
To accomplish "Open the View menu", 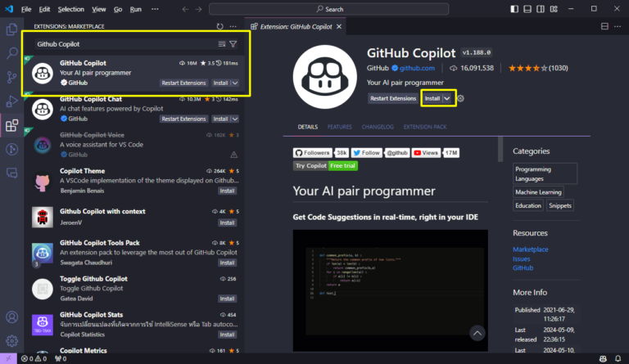I will [x=98, y=9].
